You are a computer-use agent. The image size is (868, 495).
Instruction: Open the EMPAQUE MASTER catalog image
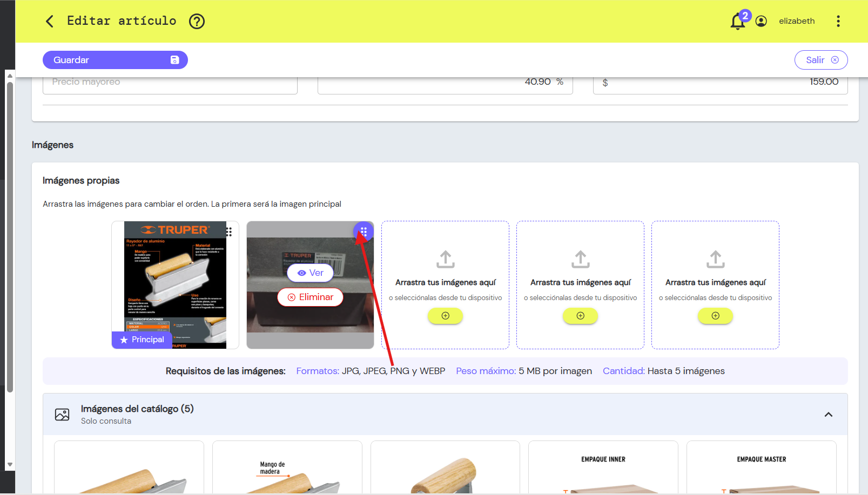point(762,467)
